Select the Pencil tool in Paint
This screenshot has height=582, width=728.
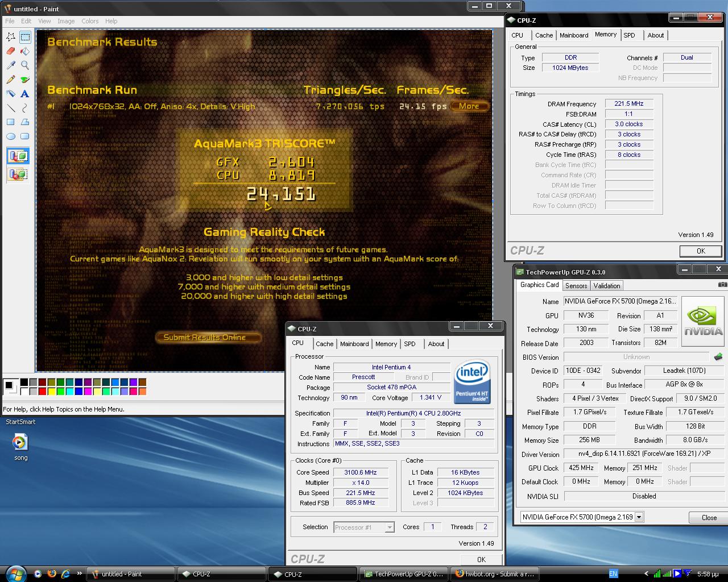(11, 80)
